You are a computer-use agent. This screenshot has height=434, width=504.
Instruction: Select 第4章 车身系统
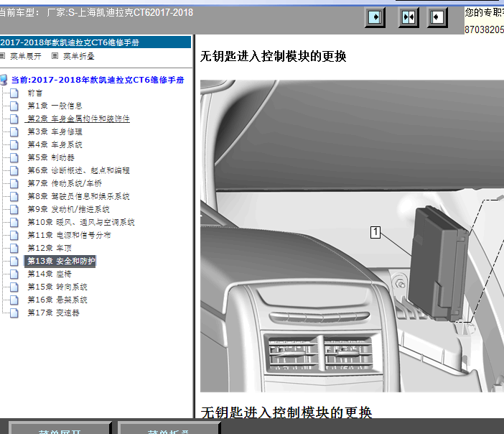coord(55,144)
